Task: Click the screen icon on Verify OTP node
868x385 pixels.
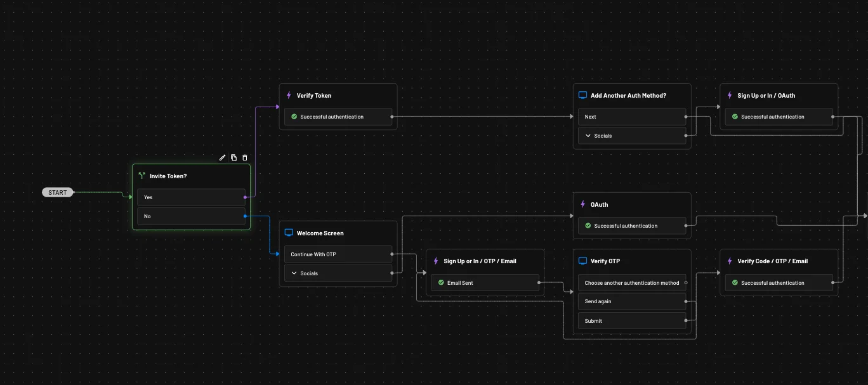Action: (x=582, y=261)
